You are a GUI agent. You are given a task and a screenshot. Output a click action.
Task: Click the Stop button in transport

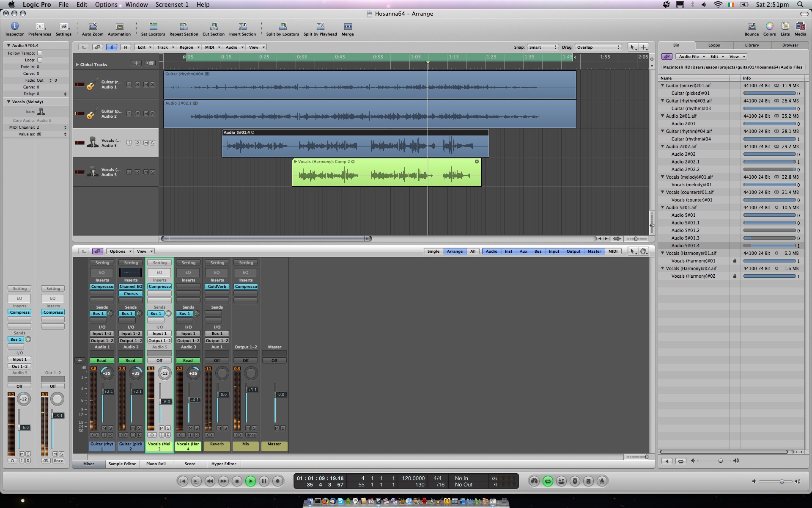pyautogui.click(x=237, y=481)
